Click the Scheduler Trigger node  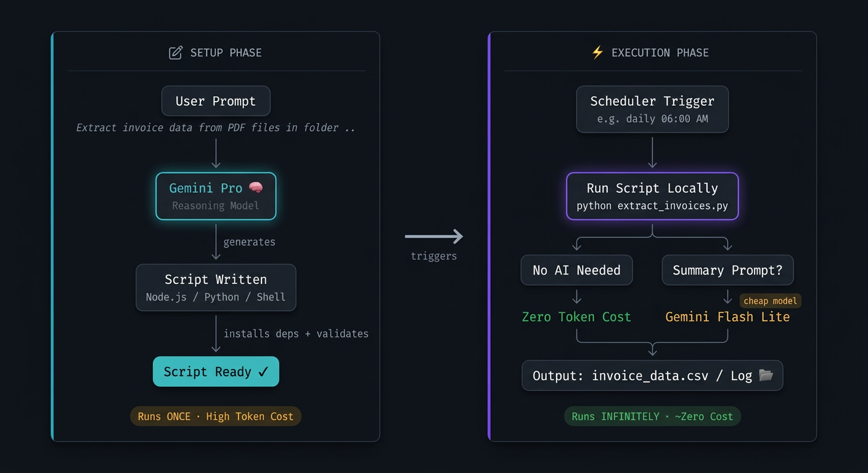(x=652, y=109)
